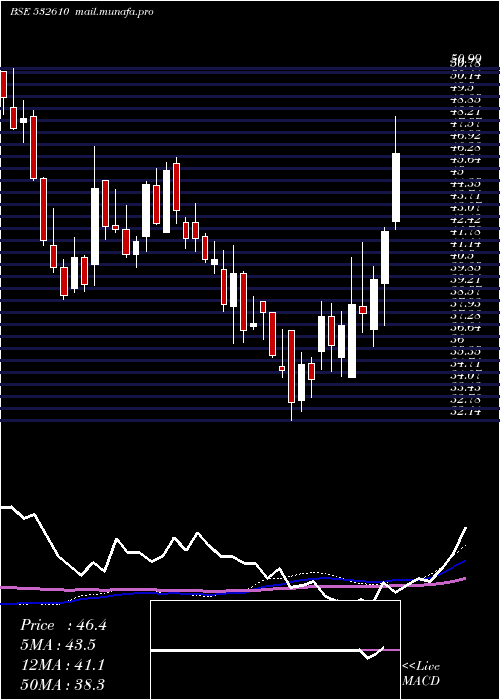Click the 41.14 price axis label
Screen dimensions: 500x700
[x=466, y=243]
